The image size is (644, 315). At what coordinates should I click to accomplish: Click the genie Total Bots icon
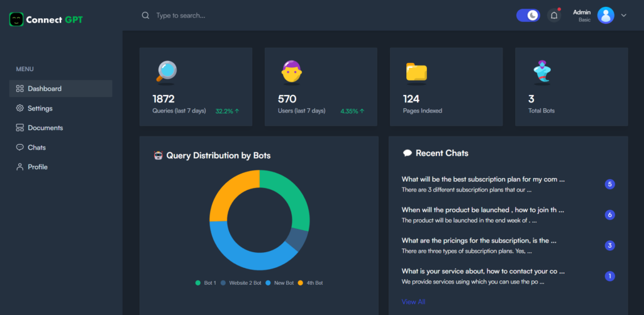click(541, 72)
